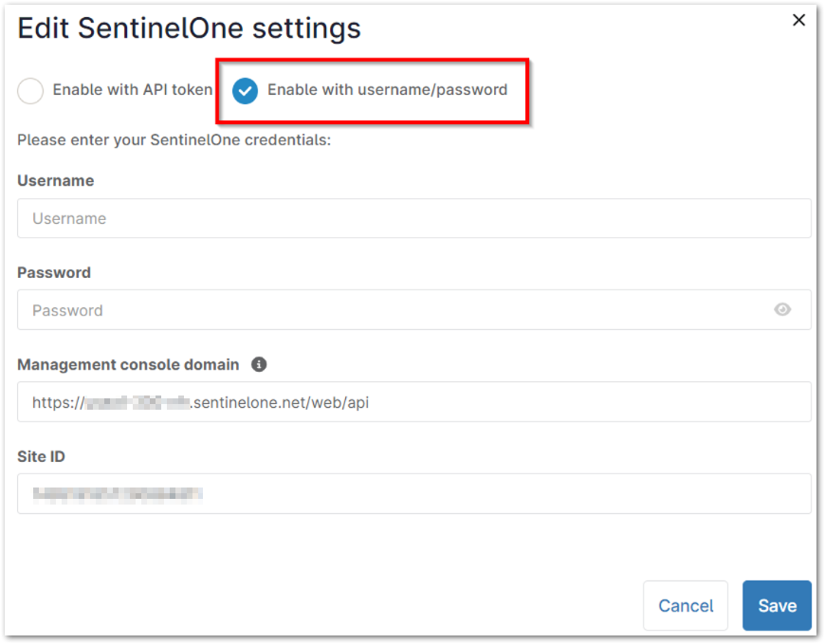Click the Site ID input field
The image size is (825, 644).
[412, 493]
